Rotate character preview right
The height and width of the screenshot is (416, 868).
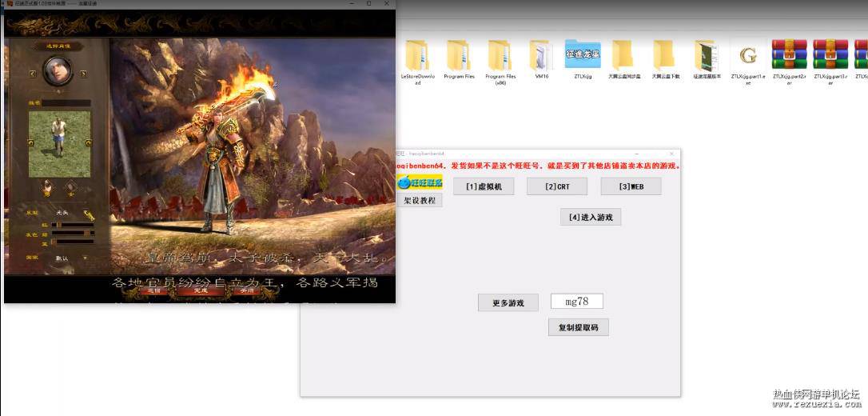89,143
